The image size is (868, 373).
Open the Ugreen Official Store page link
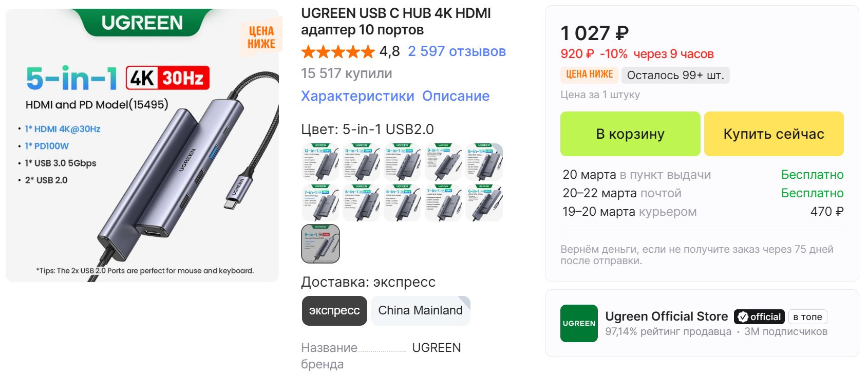(667, 316)
